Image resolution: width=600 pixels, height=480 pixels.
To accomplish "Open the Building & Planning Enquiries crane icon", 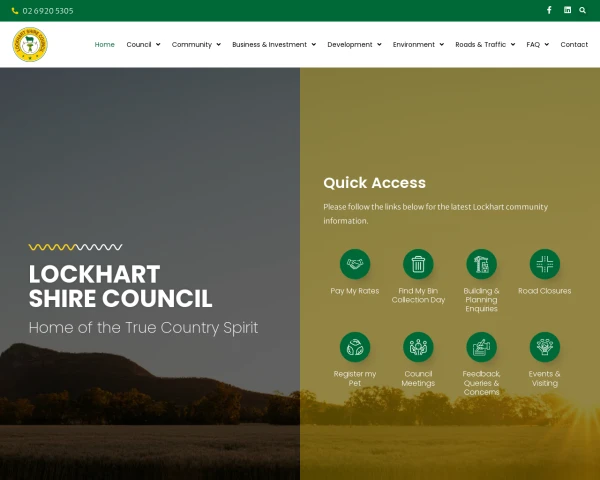I will point(481,264).
